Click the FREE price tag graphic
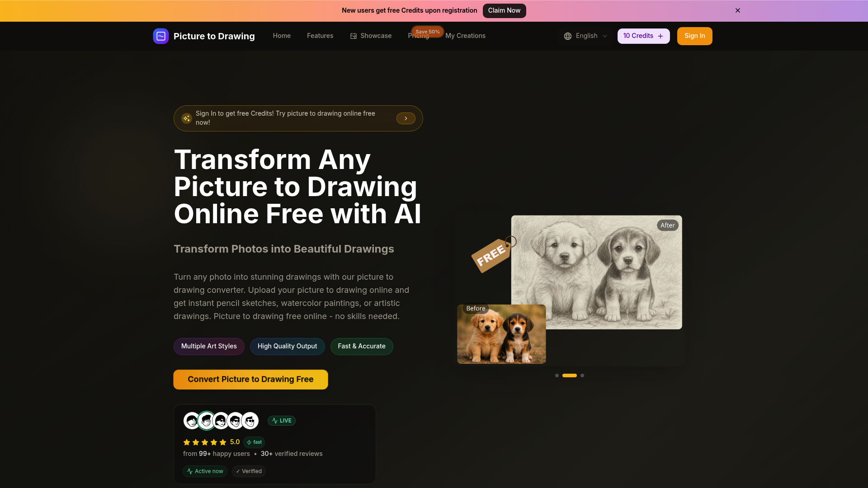This screenshot has width=868, height=488. [x=493, y=254]
